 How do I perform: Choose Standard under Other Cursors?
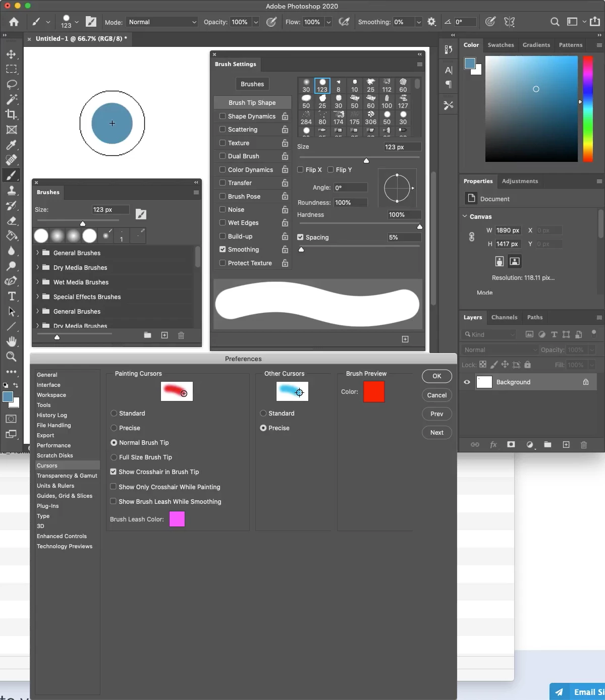[263, 413]
